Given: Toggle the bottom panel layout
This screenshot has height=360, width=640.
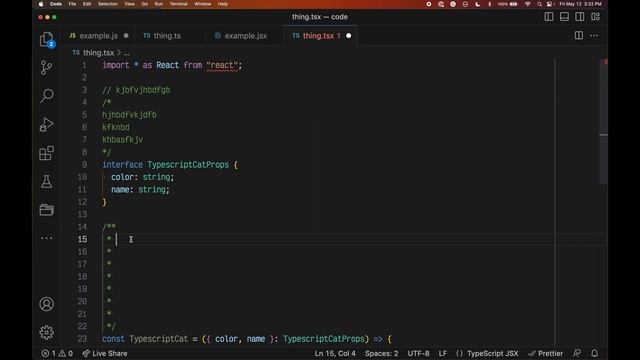Looking at the screenshot, I should (x=564, y=17).
